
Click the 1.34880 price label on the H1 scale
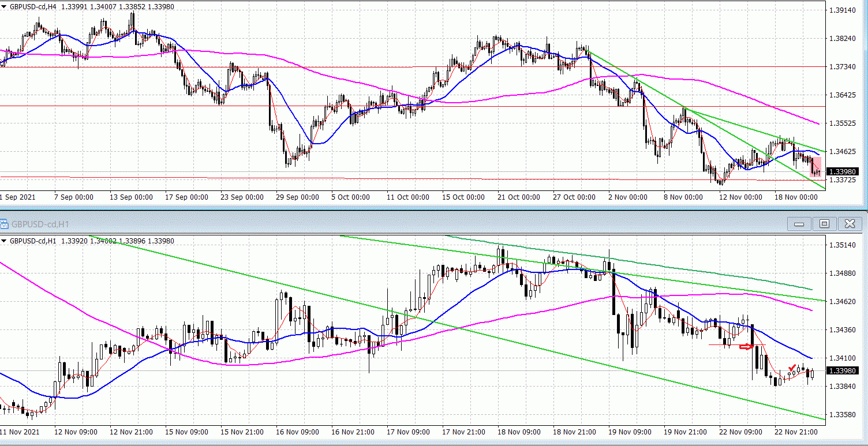(843, 273)
